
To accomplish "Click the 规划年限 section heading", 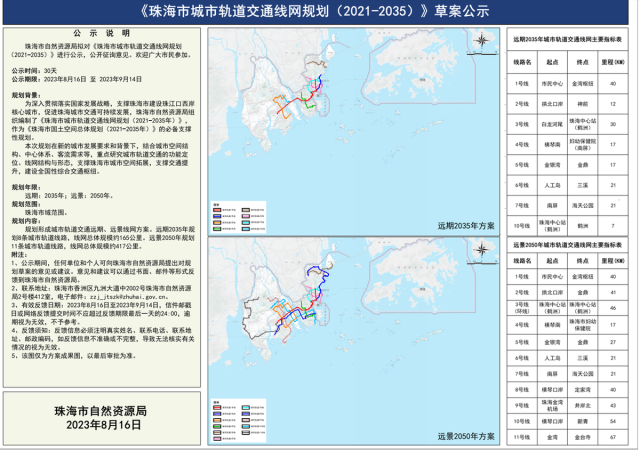I will coord(25,187).
